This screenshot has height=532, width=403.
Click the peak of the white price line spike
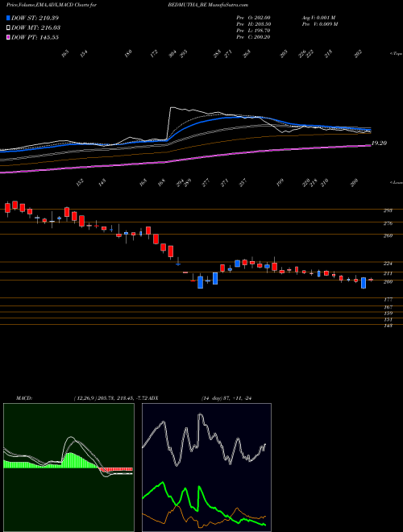pyautogui.click(x=172, y=107)
